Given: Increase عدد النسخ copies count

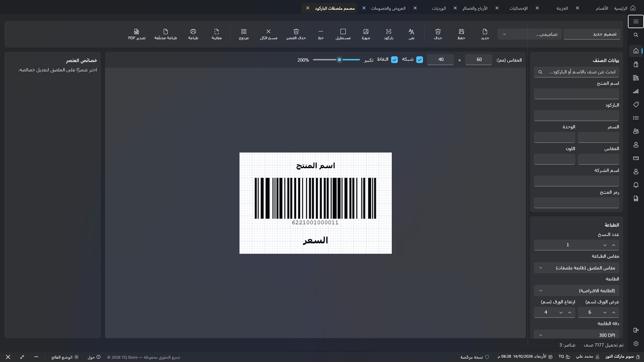Looking at the screenshot, I should click(613, 245).
